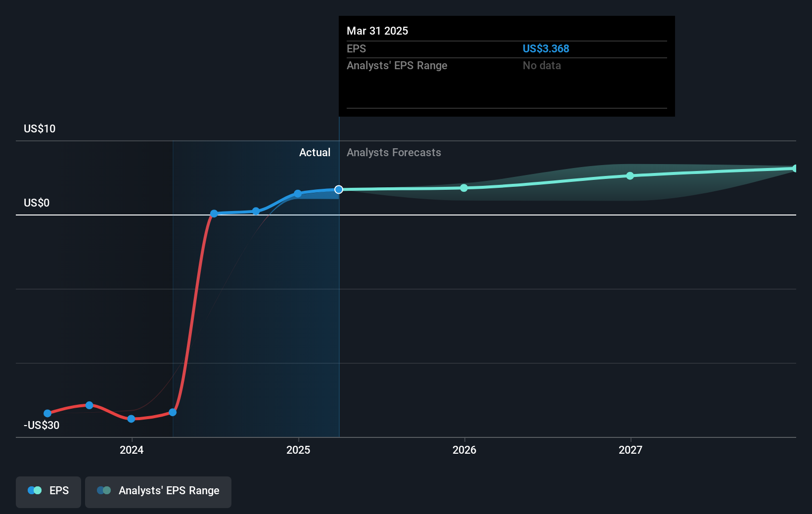Click the 'Analysts Forecasts' section label
This screenshot has width=812, height=514.
point(394,153)
